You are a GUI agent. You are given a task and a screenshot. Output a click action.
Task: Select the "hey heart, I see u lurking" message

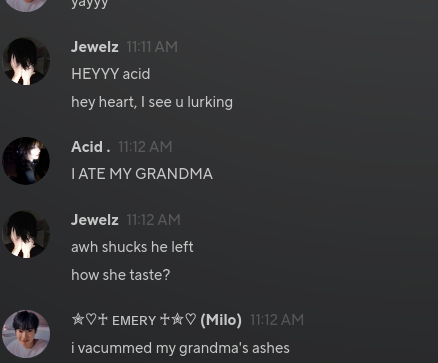pos(152,102)
